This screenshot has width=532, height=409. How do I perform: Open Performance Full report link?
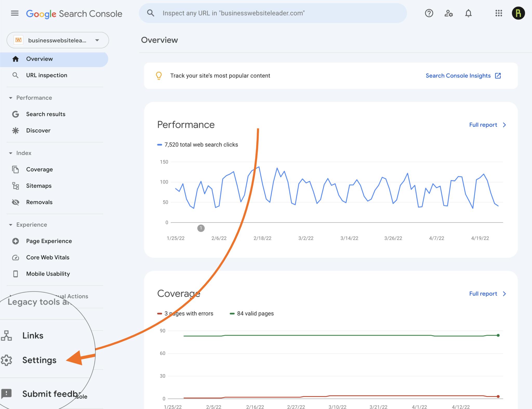pos(483,125)
